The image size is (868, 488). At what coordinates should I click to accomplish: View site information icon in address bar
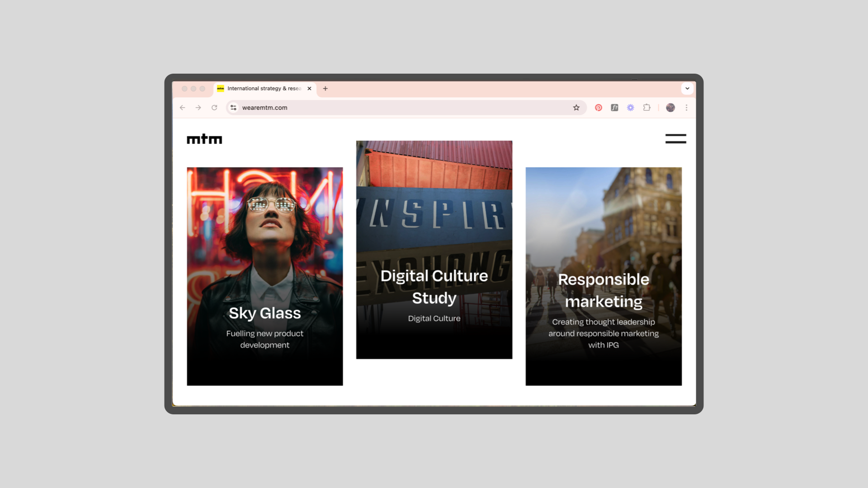(x=233, y=108)
